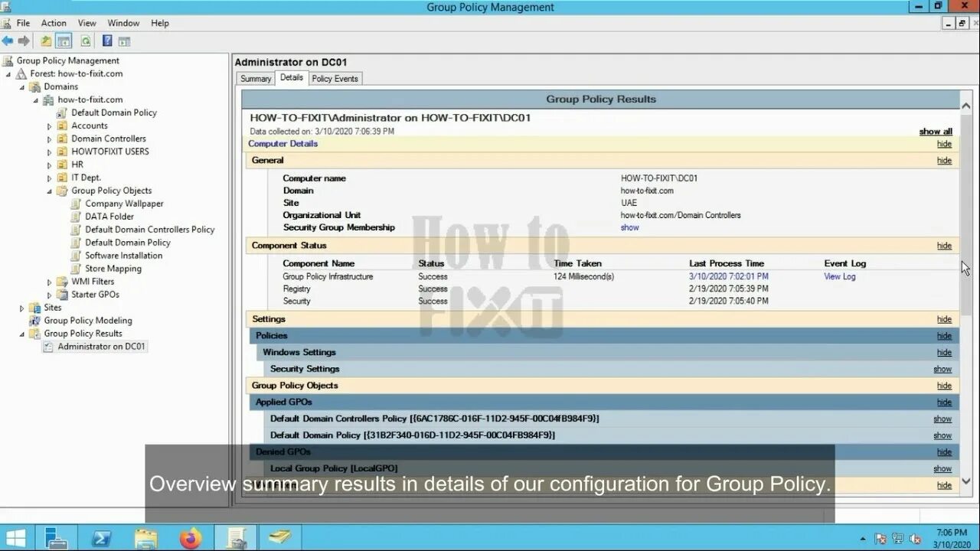Switch to the Policy Events tab
The width and height of the screenshot is (980, 551).
335,78
